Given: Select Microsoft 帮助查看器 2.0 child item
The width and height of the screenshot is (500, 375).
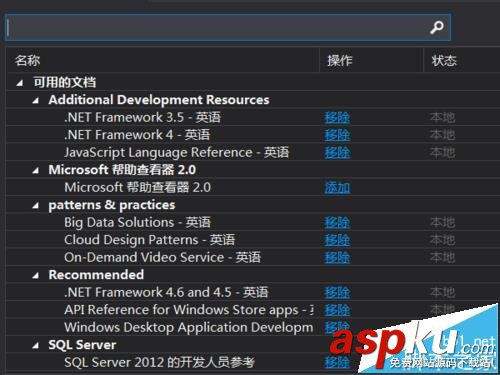Looking at the screenshot, I should coord(137,187).
